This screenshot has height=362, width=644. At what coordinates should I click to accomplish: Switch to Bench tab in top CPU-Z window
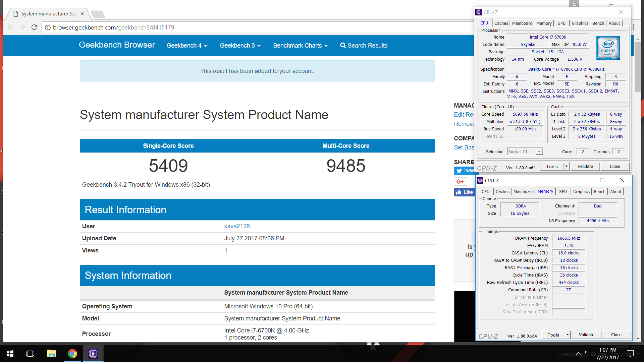point(598,23)
